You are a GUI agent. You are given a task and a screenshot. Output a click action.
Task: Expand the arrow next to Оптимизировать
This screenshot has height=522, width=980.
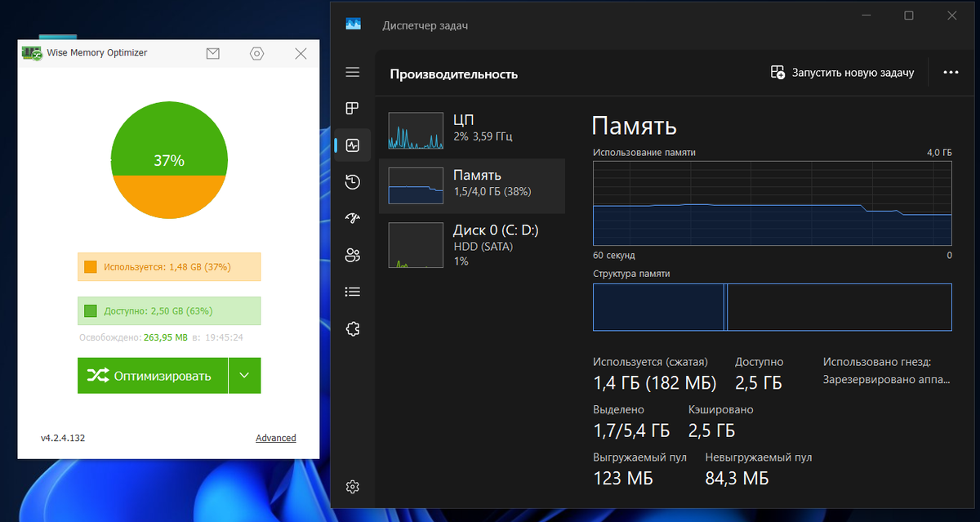click(x=245, y=376)
